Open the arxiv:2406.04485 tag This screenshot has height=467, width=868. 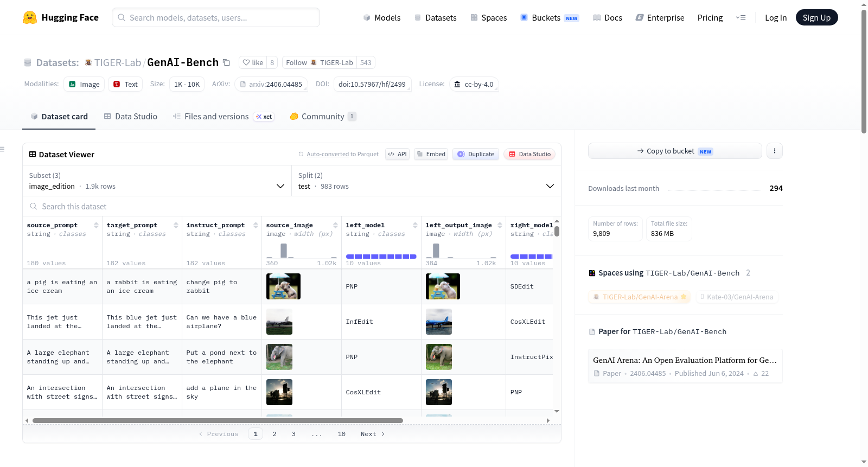pyautogui.click(x=271, y=84)
